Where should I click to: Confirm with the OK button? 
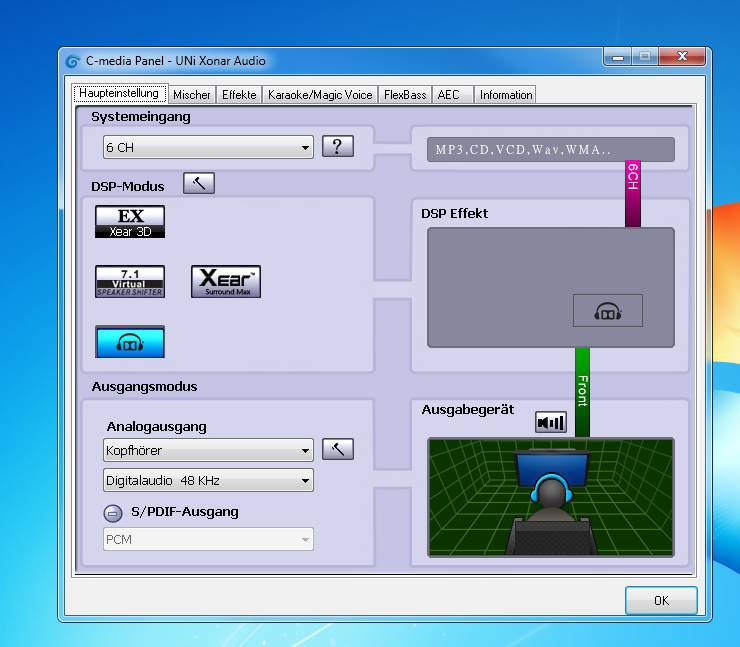pos(661,600)
